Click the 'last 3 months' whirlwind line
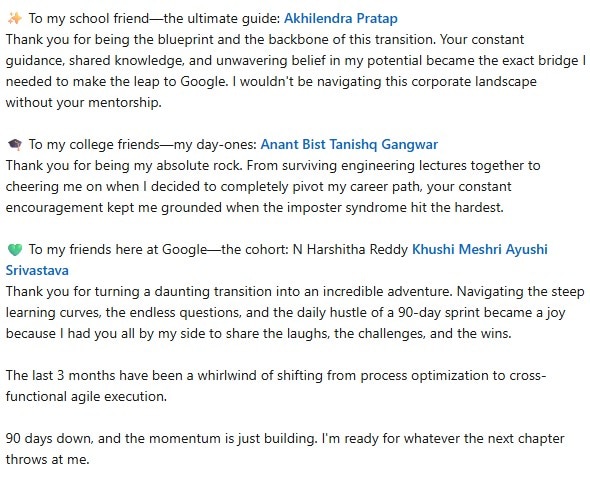The image size is (590, 503). [276, 386]
